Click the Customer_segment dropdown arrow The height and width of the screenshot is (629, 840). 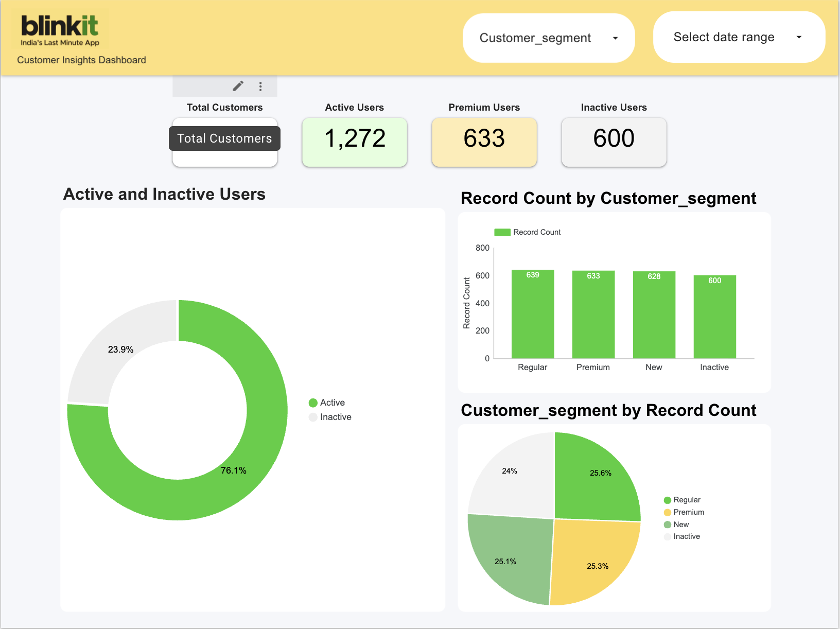tap(615, 39)
